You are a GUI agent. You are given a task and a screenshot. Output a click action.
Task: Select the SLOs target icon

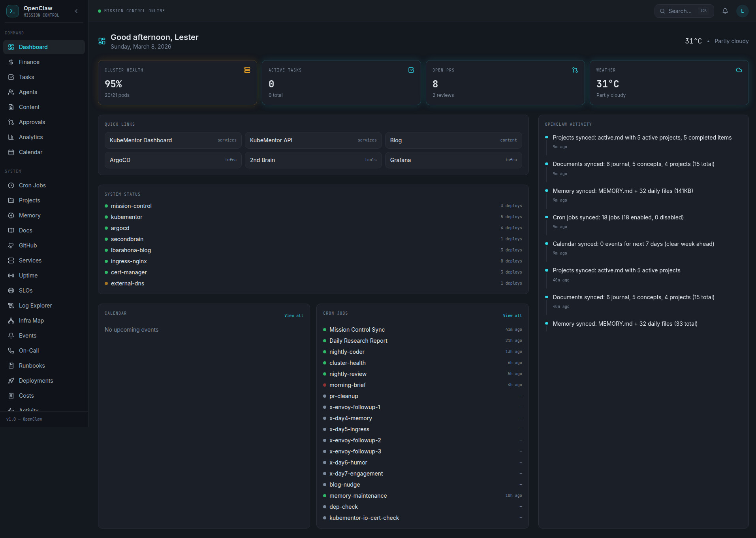click(x=11, y=291)
